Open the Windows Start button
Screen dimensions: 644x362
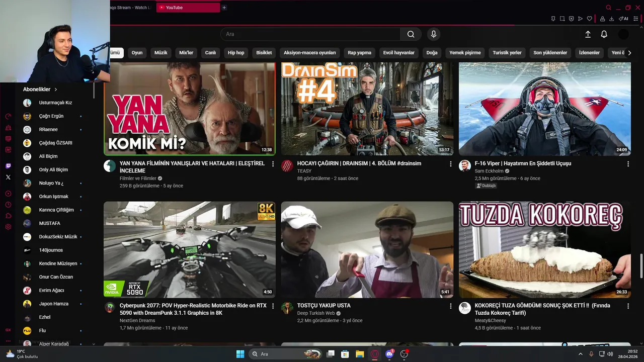click(x=240, y=354)
